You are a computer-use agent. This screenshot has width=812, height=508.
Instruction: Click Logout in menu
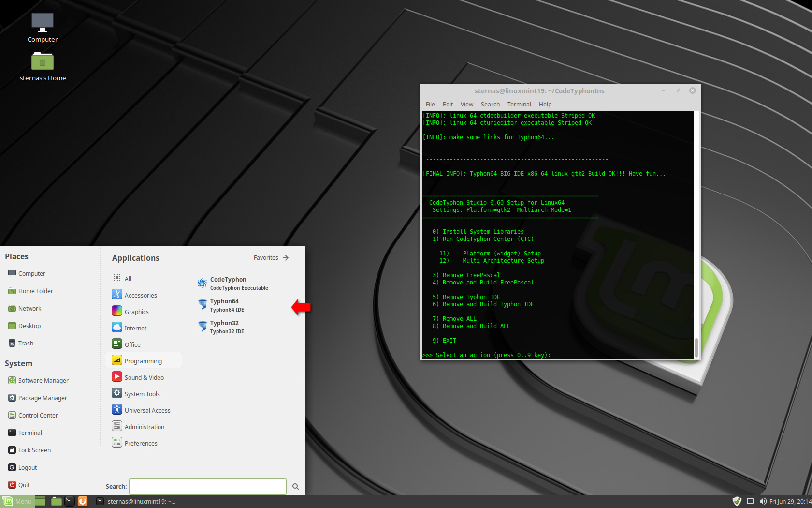[x=23, y=467]
